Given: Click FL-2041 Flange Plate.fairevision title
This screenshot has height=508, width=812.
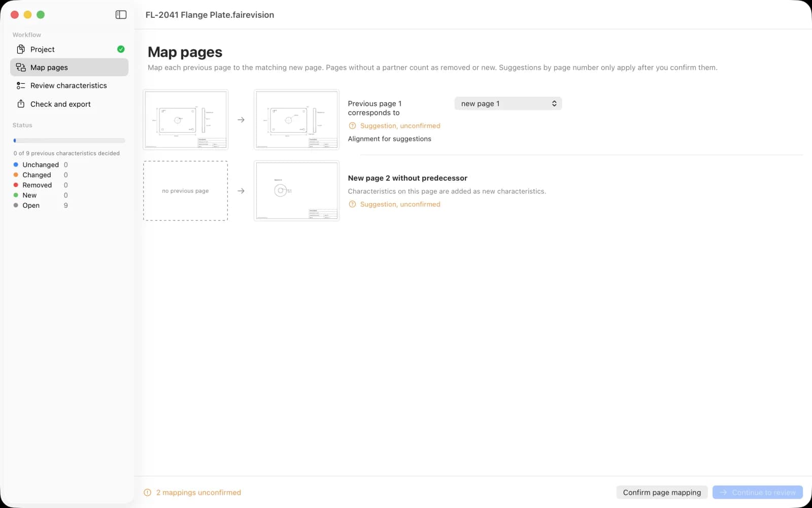Looking at the screenshot, I should pos(210,15).
